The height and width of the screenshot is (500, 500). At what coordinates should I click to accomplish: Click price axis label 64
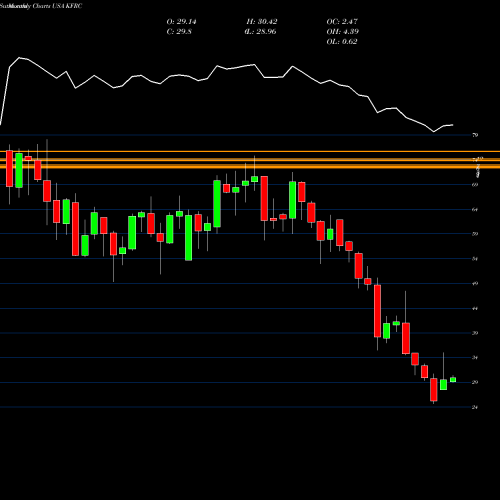point(475,209)
